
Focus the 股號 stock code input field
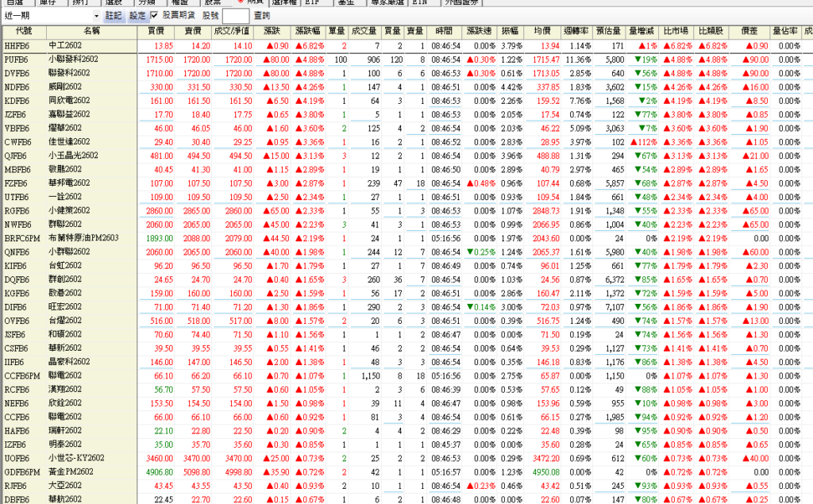pos(235,16)
